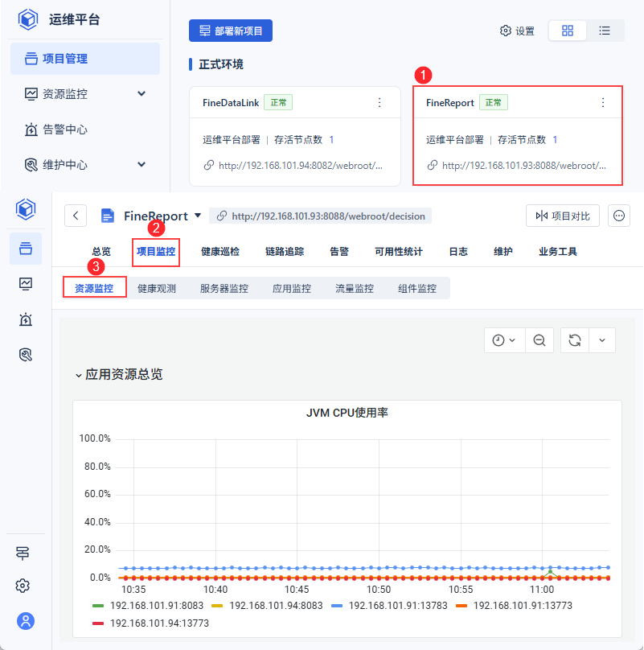Switch to the 业务工具 tab
Viewport: 644px width, 650px height.
tap(558, 252)
